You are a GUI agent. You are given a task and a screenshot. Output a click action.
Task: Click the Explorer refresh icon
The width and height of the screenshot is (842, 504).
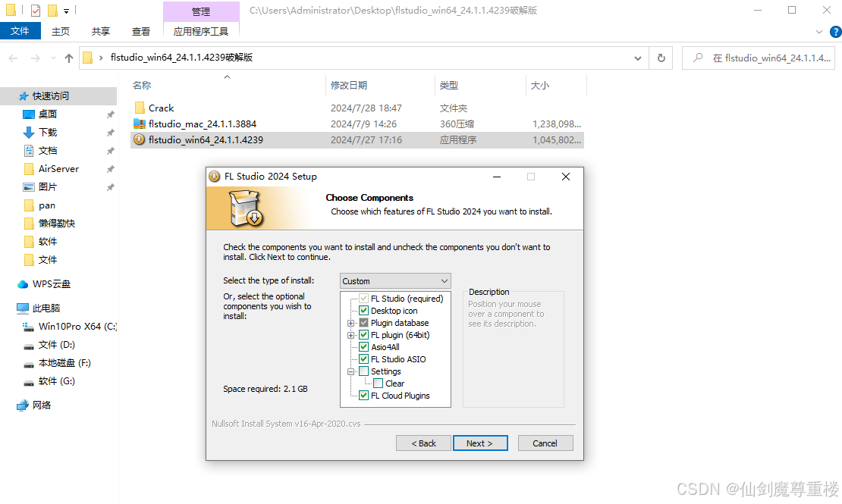click(661, 58)
